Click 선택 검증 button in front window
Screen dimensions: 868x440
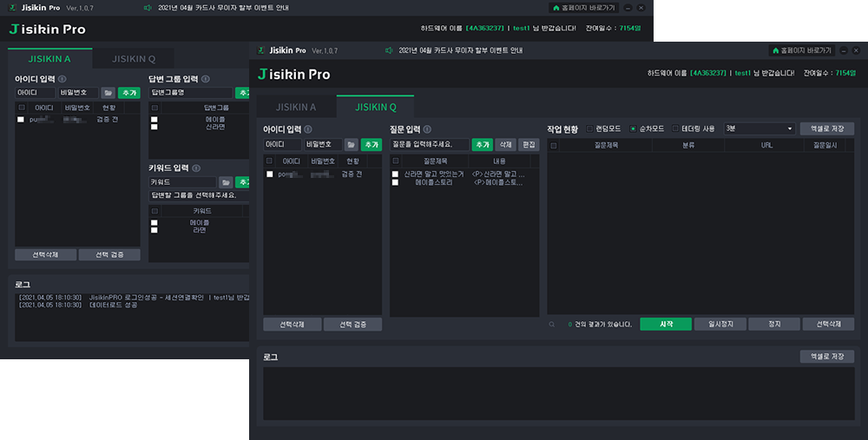pyautogui.click(x=352, y=325)
